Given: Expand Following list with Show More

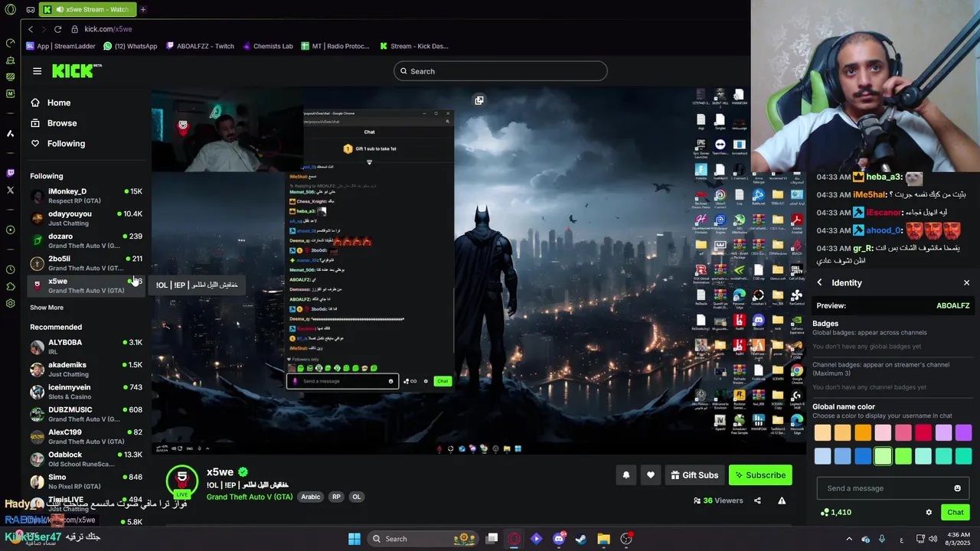Looking at the screenshot, I should (x=47, y=308).
